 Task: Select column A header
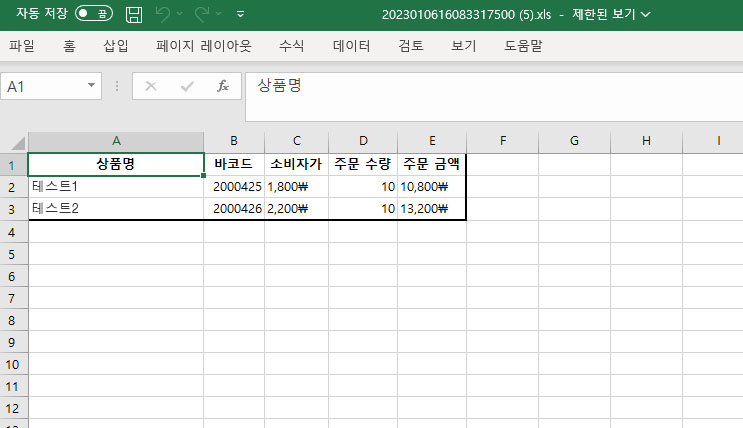116,141
